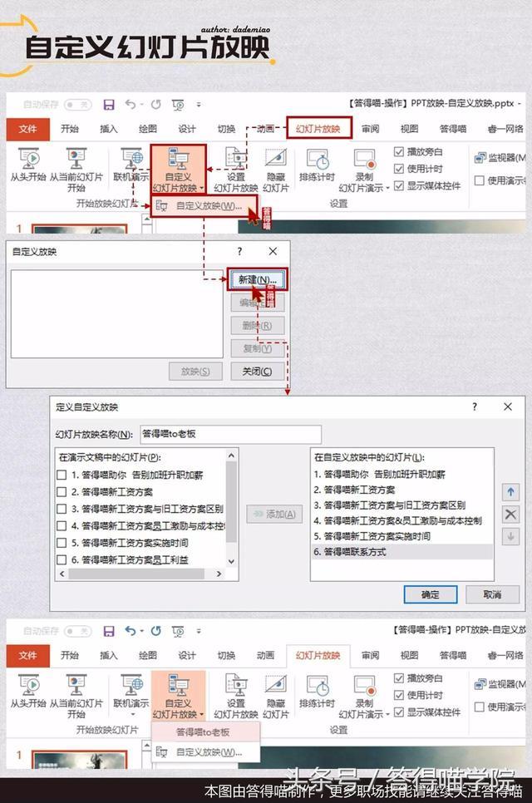Click 从头开始 icon in upper ribbon
The width and height of the screenshot is (532, 803).
(28, 158)
